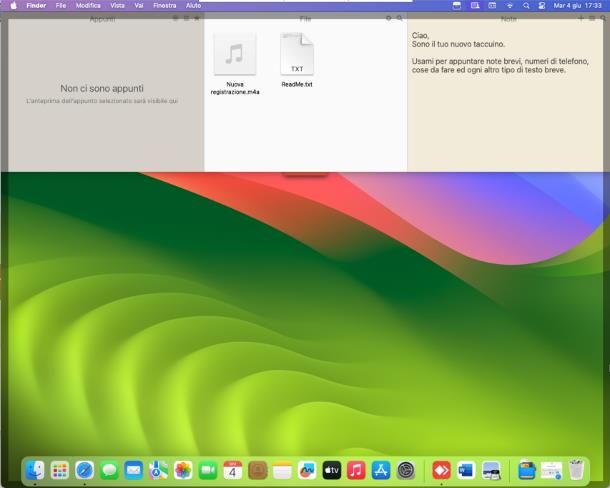Show favorites star in Appunti panel
Screen dimensions: 610x488
coord(197,18)
